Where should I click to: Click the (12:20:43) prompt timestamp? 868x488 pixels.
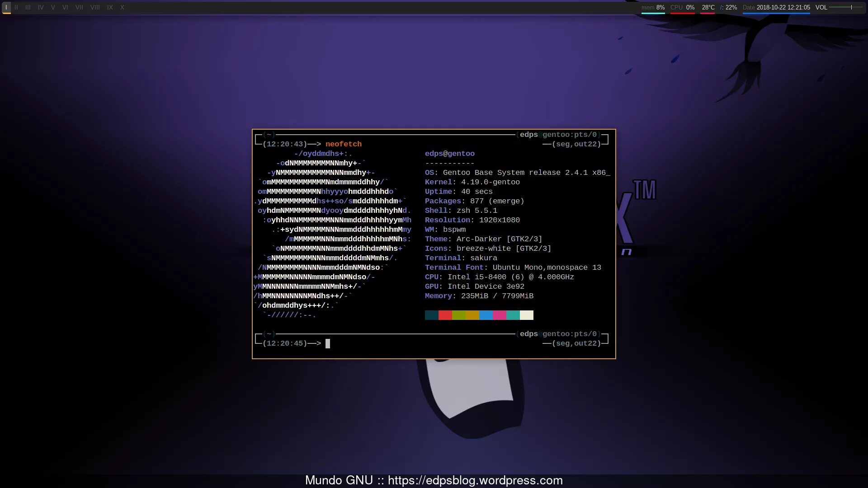click(x=285, y=144)
